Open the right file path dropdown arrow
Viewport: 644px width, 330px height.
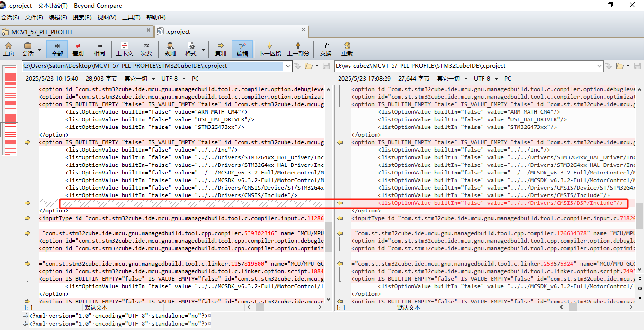click(599, 66)
